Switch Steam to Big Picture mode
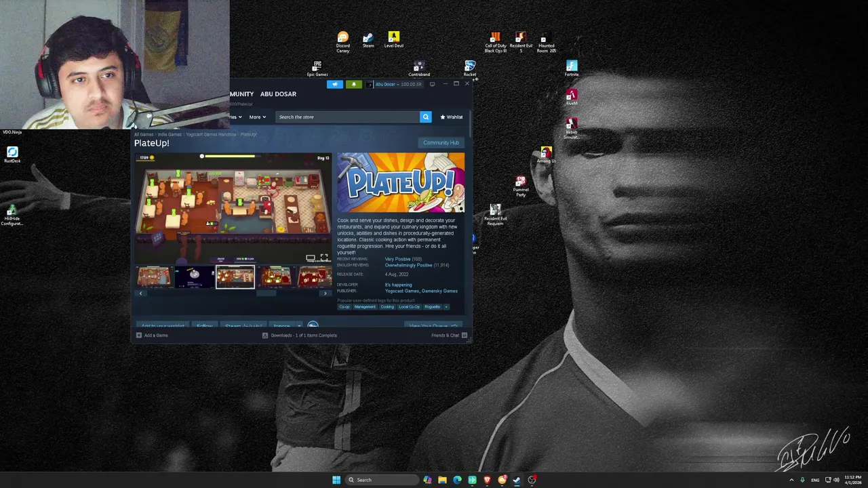 pos(432,84)
